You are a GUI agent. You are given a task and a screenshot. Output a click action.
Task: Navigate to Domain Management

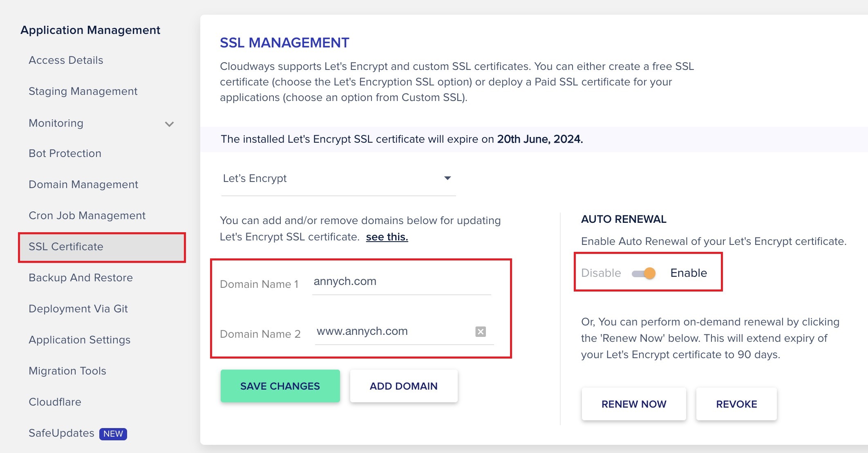point(83,184)
